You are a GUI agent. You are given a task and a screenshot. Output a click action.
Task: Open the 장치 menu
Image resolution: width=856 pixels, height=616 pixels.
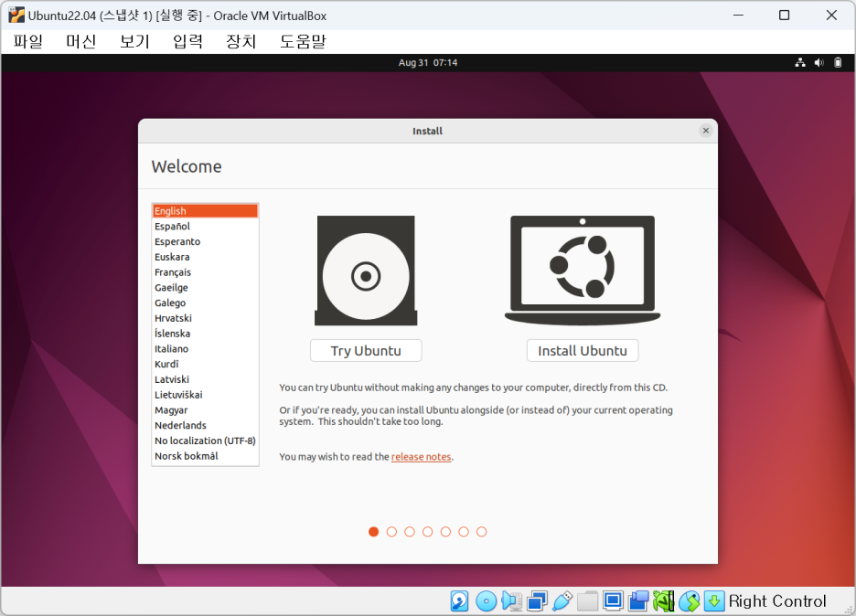241,41
